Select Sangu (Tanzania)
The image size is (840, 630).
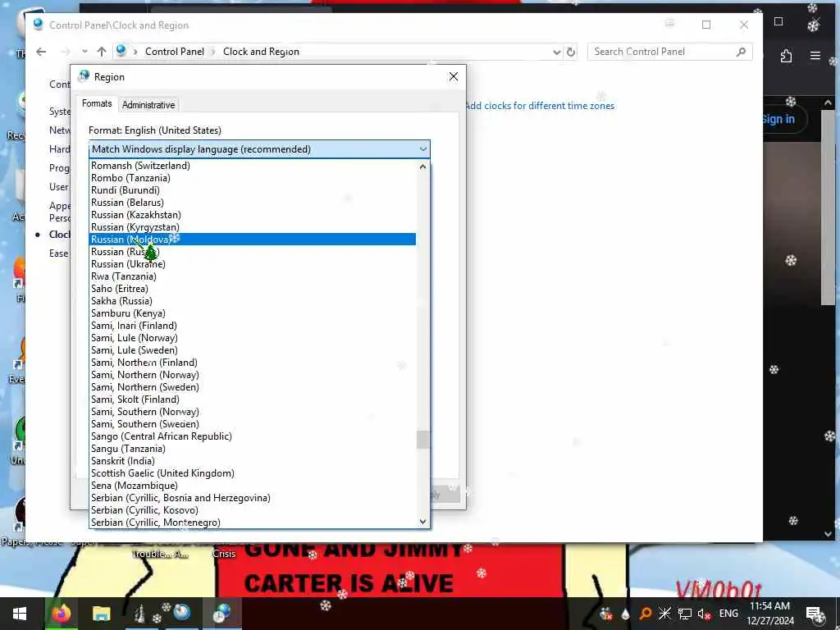click(x=253, y=449)
